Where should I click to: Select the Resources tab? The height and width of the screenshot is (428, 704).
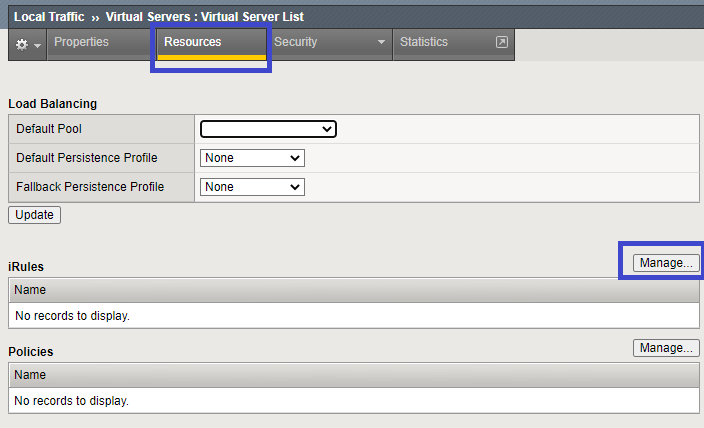pos(192,42)
